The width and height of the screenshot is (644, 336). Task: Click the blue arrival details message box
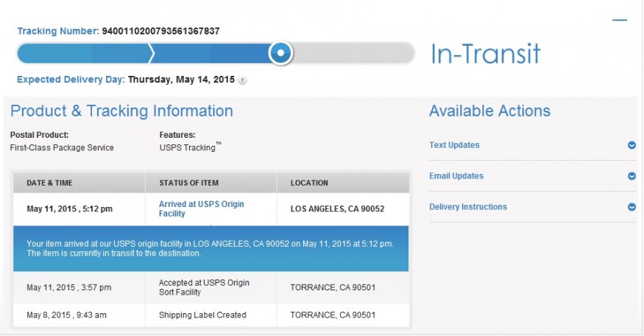(210, 248)
